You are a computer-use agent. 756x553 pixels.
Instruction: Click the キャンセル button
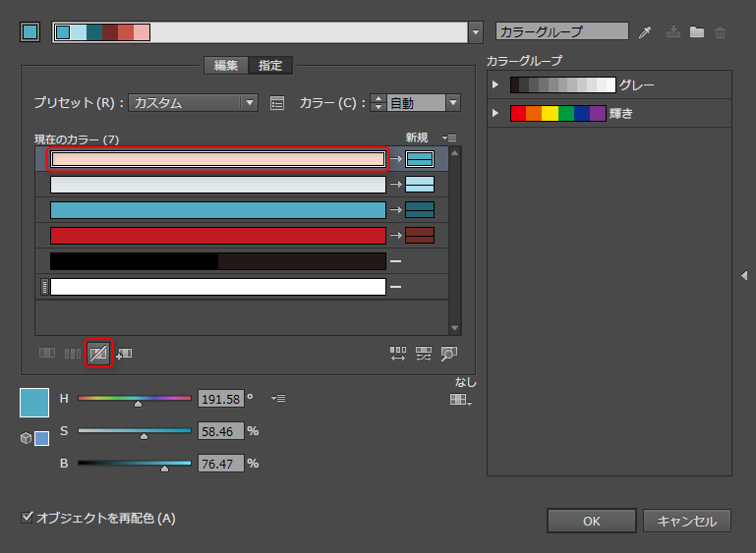point(687,522)
